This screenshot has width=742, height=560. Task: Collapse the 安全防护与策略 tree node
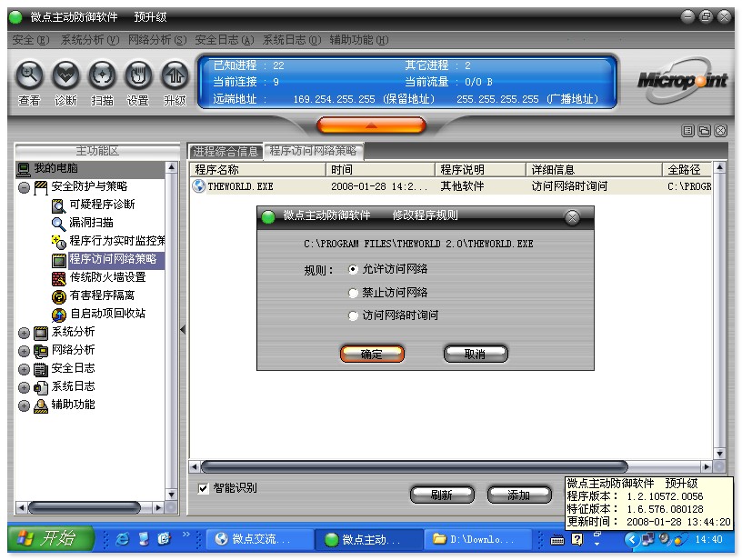click(x=25, y=188)
